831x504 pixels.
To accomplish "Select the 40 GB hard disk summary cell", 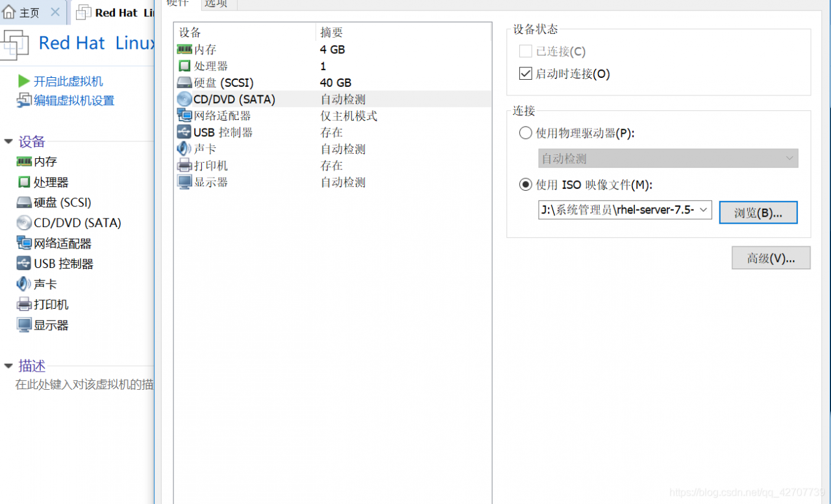I will (x=336, y=83).
